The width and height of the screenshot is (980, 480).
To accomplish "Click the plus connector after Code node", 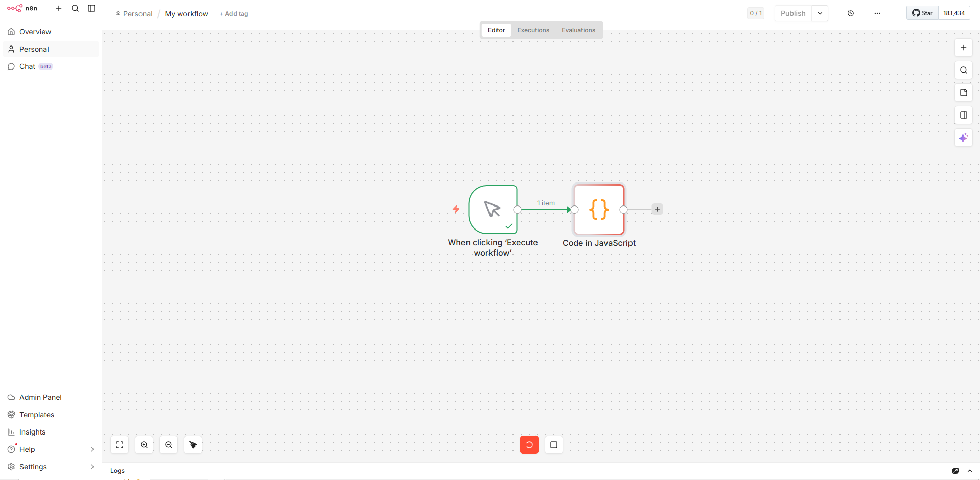I will [658, 209].
